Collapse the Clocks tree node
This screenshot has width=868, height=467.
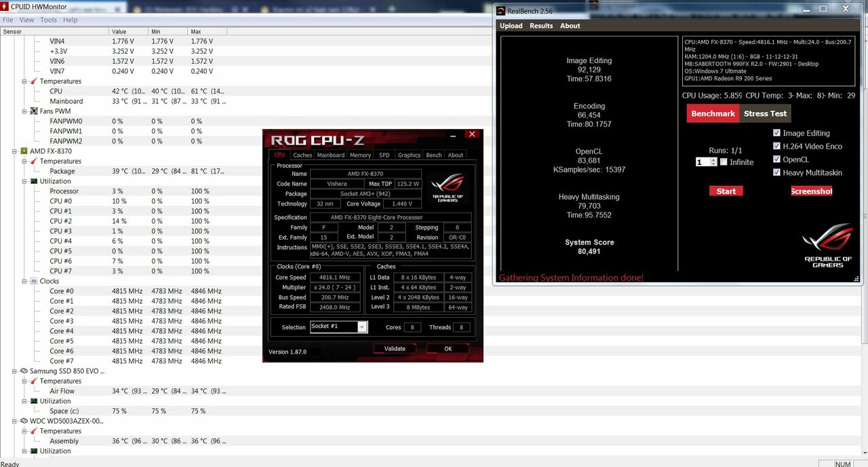point(24,281)
